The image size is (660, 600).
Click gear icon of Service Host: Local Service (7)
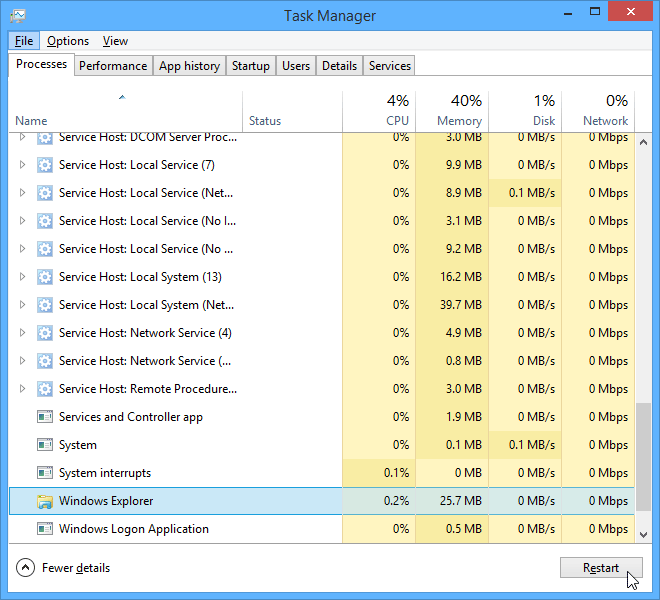[45, 165]
